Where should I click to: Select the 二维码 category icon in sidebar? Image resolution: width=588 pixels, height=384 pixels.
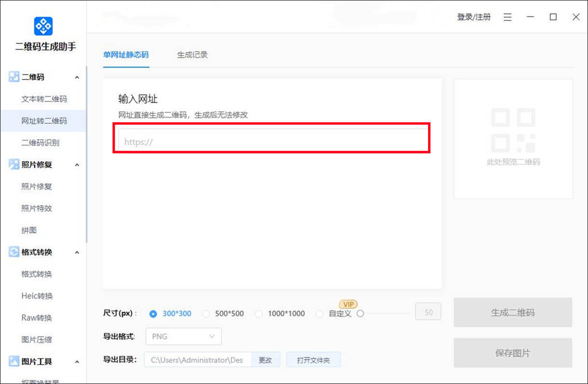(13, 77)
